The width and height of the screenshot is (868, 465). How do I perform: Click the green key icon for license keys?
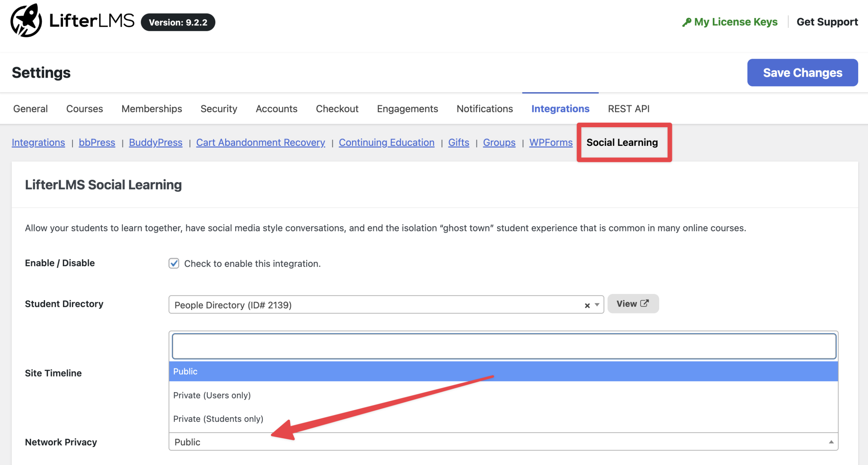(687, 22)
